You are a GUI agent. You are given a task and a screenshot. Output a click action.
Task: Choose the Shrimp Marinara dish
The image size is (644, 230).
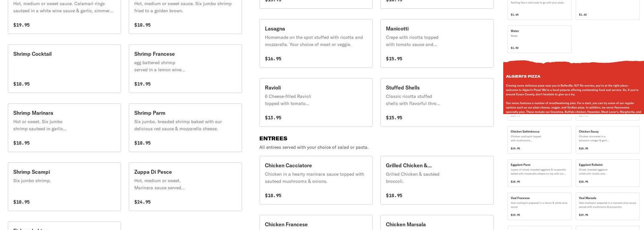[x=64, y=127]
